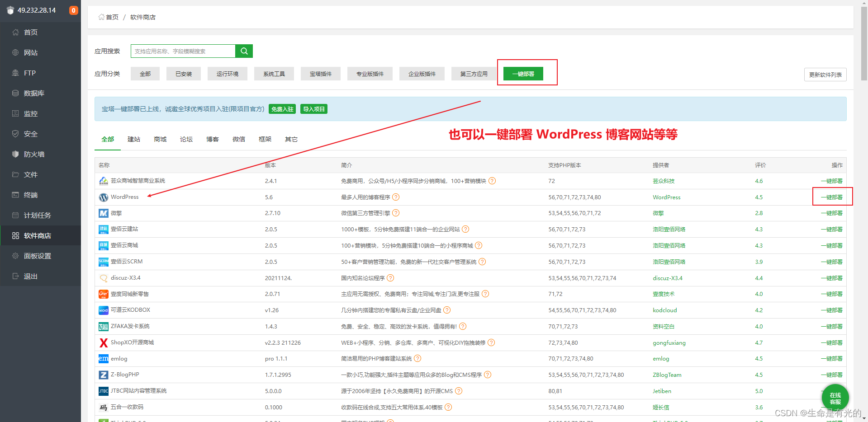Open the 在线客服 floating chat button
This screenshot has height=422, width=868.
point(835,398)
